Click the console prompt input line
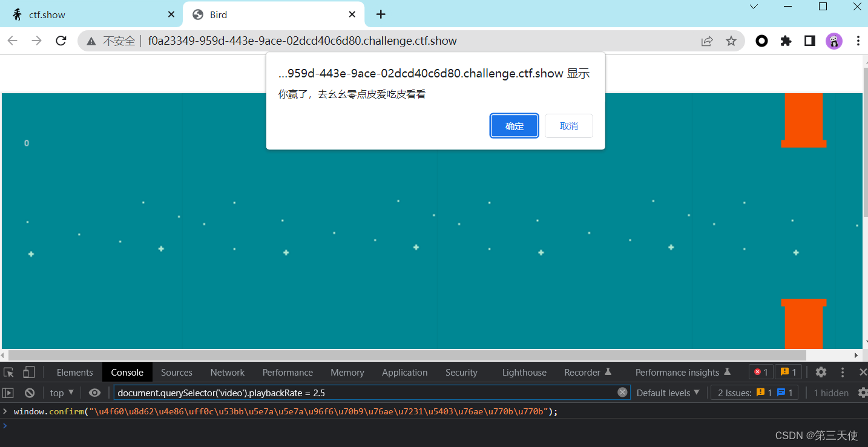Screen dimensions: 868x447 pyautogui.click(x=434, y=425)
